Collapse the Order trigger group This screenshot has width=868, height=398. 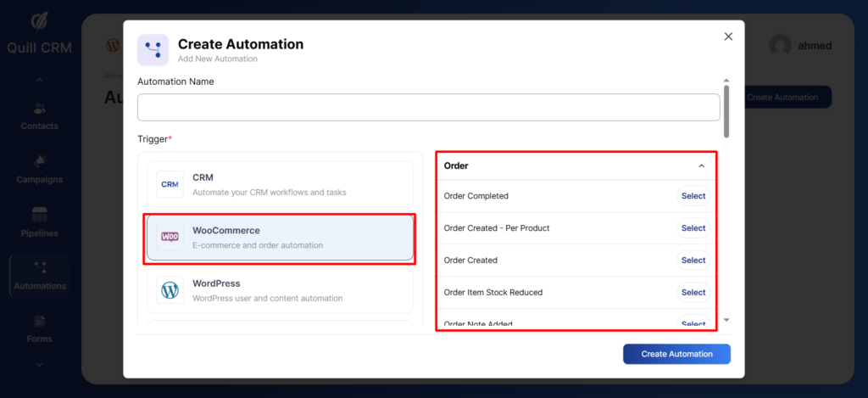701,166
